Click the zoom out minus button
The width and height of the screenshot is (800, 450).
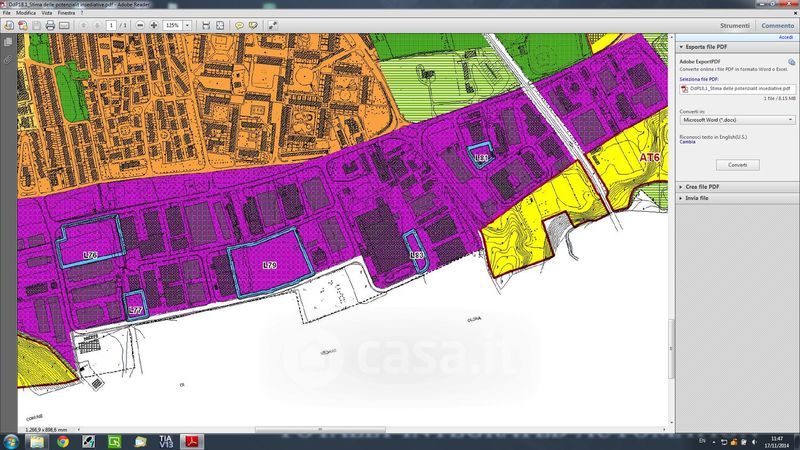click(x=140, y=24)
